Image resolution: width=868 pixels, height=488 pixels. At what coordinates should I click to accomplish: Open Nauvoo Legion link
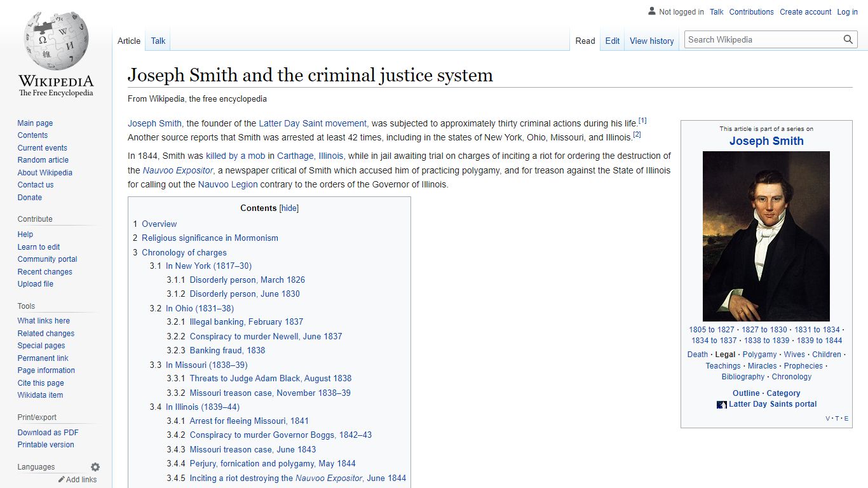click(x=227, y=184)
